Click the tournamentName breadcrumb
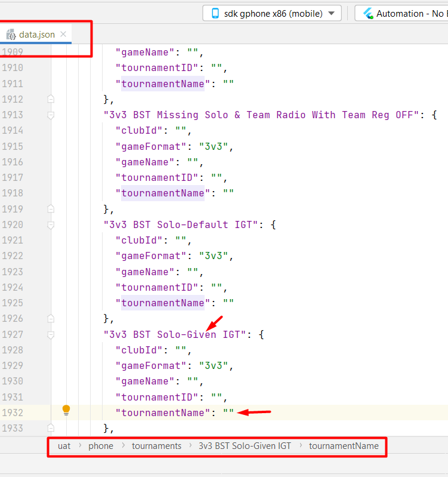448x477 pixels. pos(344,446)
